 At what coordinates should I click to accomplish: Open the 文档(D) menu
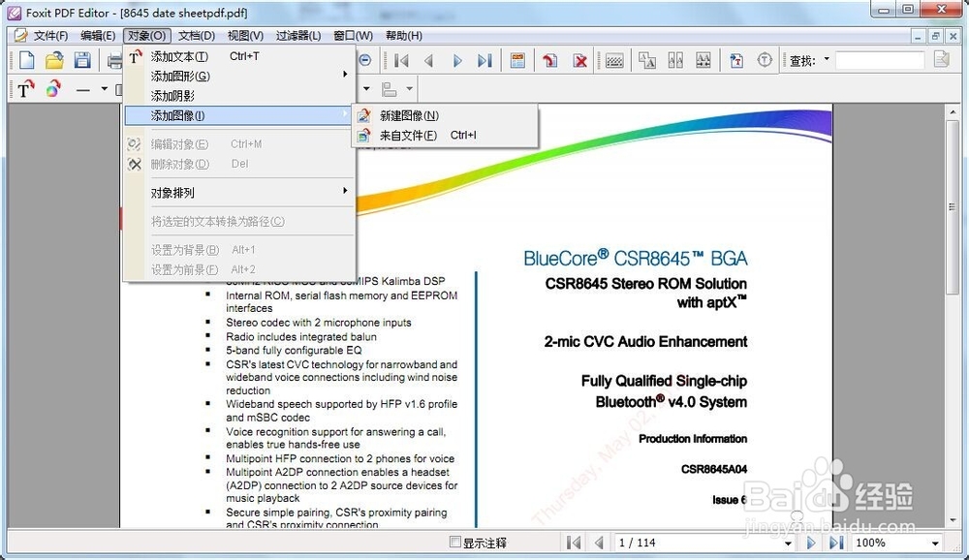[197, 36]
